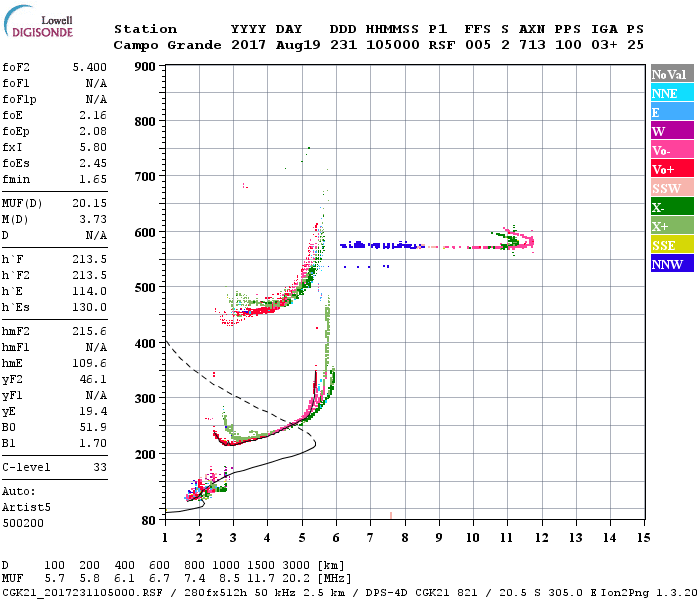This screenshot has height=600, width=700.
Task: Click the B1 value 1.70
Action: point(93,443)
